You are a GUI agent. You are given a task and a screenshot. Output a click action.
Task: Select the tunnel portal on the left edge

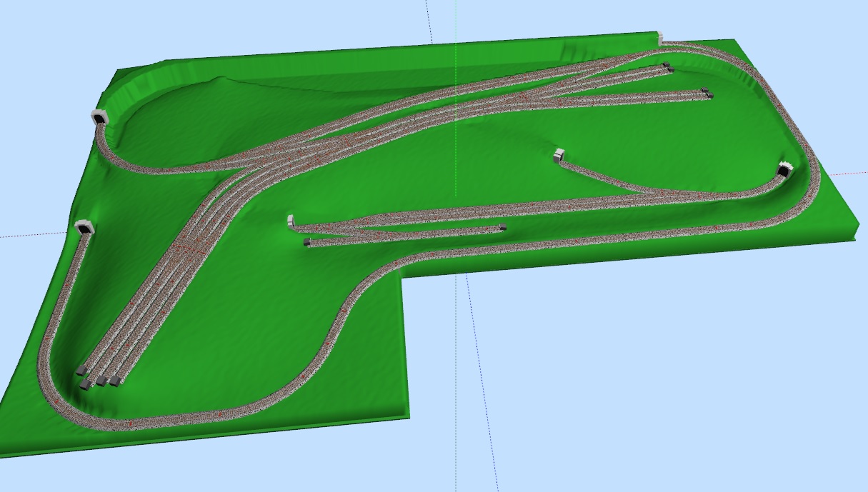86,228
